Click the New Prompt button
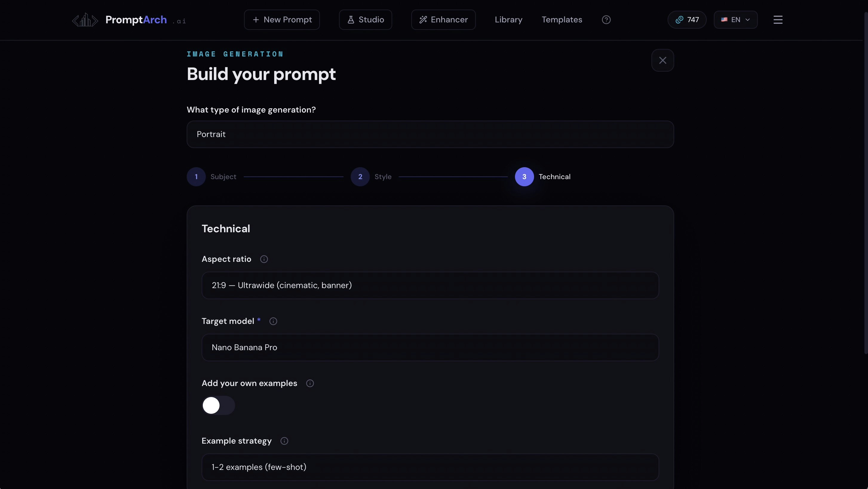The image size is (868, 489). pos(282,19)
